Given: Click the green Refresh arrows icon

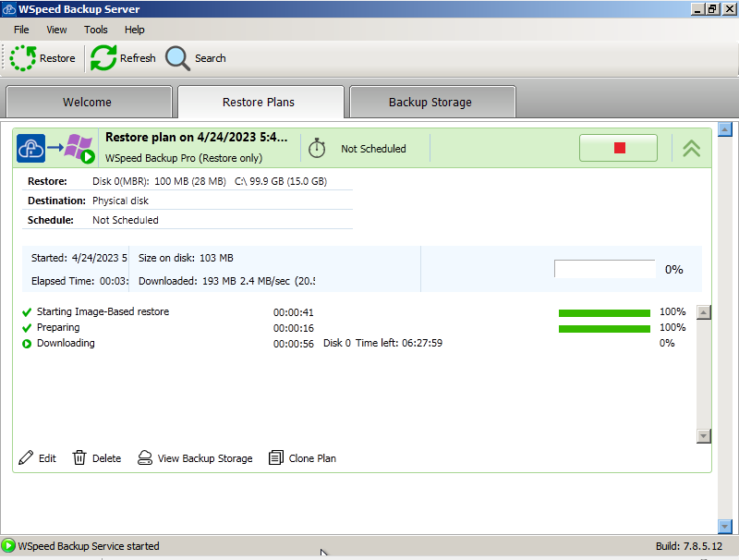Looking at the screenshot, I should click(x=103, y=58).
